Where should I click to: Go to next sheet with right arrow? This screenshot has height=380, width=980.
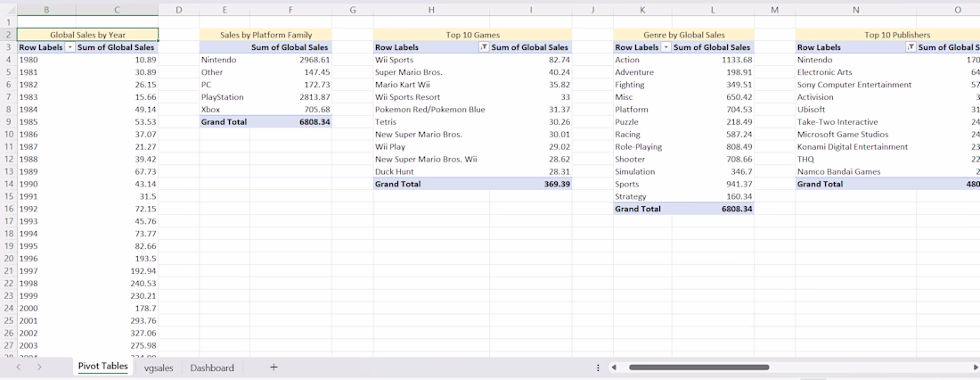39,368
